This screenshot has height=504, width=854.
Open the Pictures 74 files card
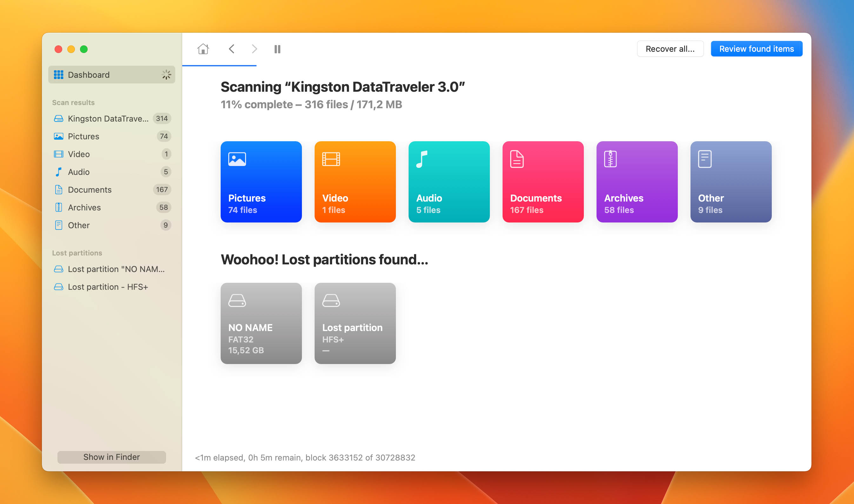tap(261, 182)
